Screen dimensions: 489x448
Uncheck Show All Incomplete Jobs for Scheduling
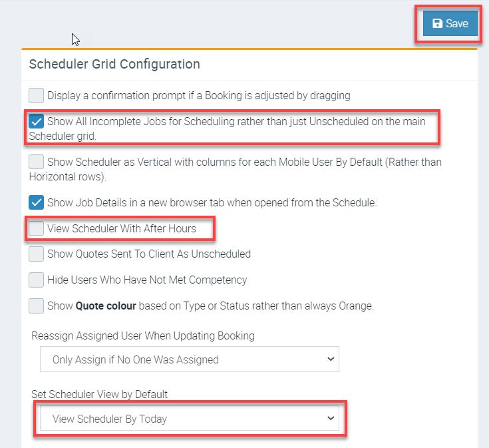coord(37,122)
